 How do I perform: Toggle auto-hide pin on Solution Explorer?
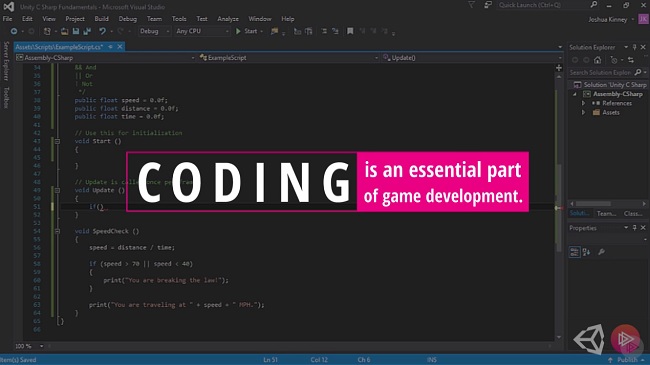(x=635, y=47)
